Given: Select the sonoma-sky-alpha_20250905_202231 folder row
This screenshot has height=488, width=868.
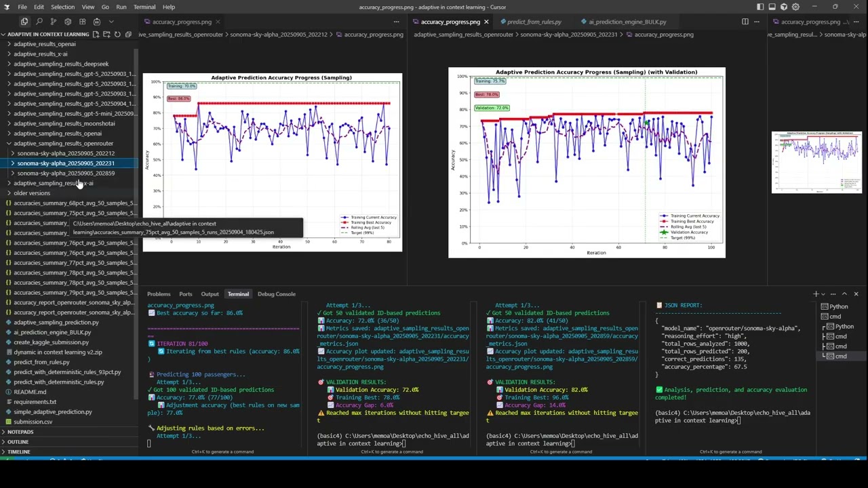Looking at the screenshot, I should (x=68, y=163).
